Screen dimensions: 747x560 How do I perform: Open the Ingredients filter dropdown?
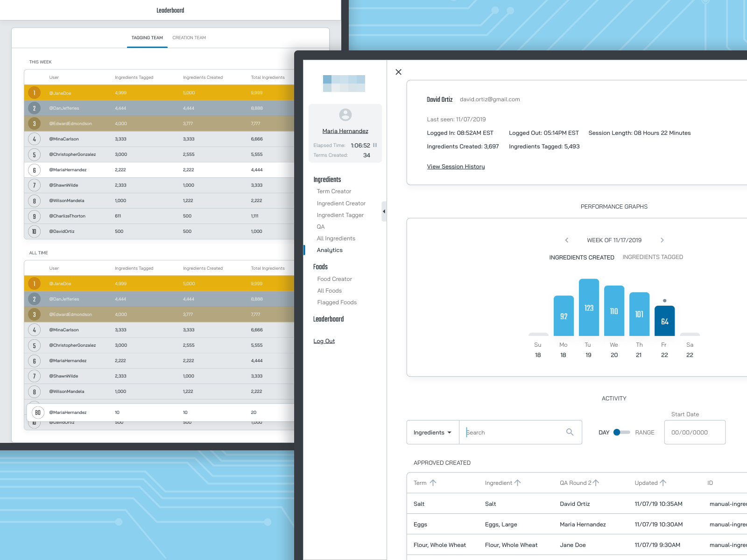[x=432, y=432]
